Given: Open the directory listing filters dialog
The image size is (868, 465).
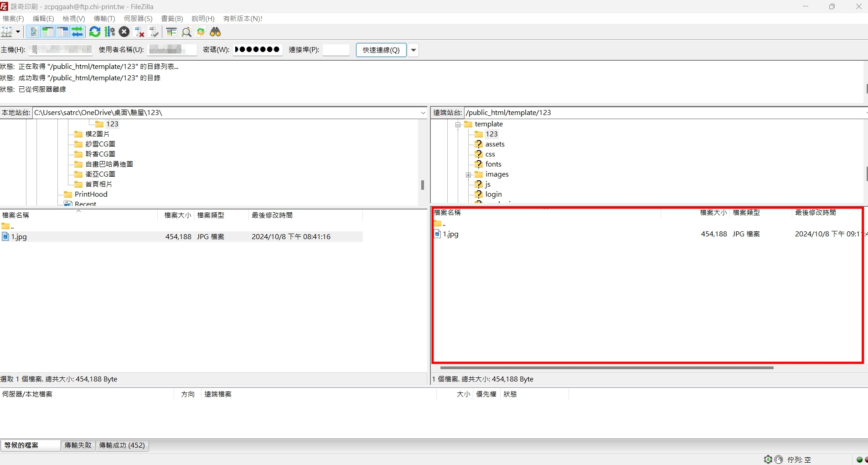Looking at the screenshot, I should pos(171,32).
